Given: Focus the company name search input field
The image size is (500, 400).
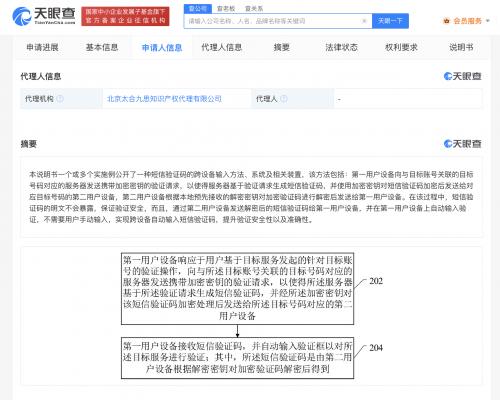Looking at the screenshot, I should click(273, 21).
